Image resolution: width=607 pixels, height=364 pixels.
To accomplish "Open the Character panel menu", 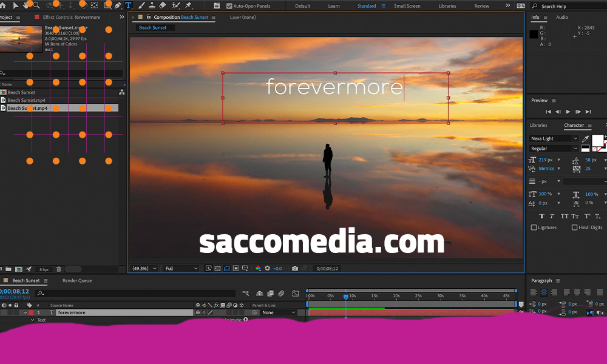I will 590,126.
